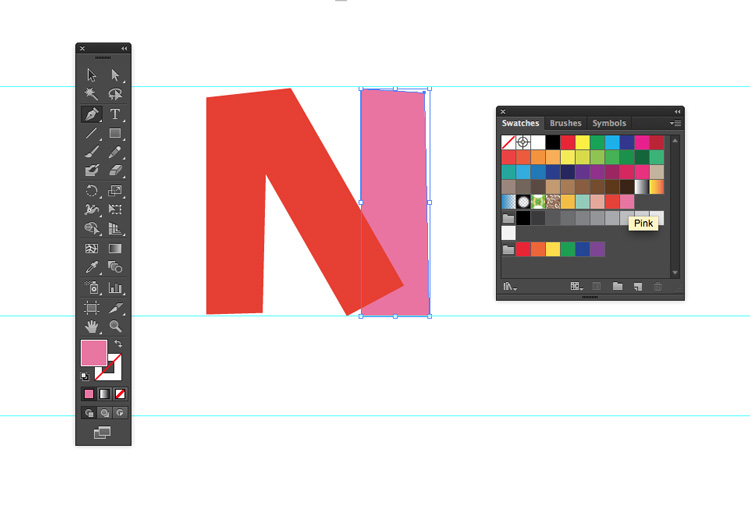Pick the Pink swatch in Swatches

pyautogui.click(x=627, y=201)
